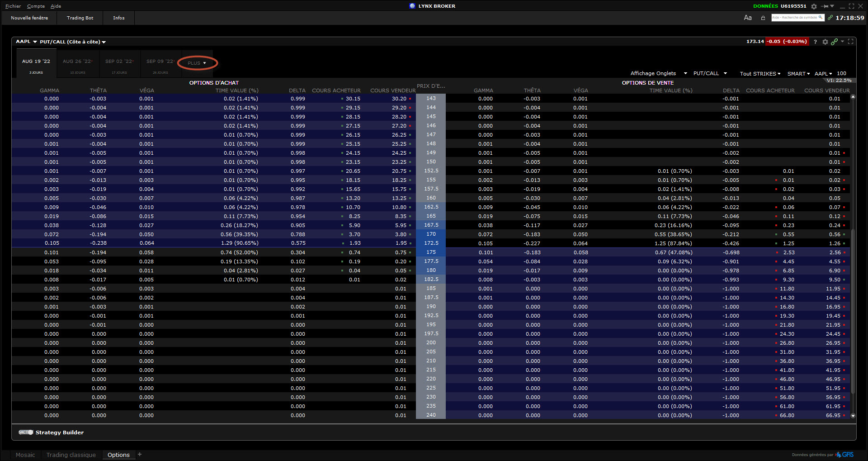
Task: Click Nouvelle fenêtre button
Action: tap(29, 18)
